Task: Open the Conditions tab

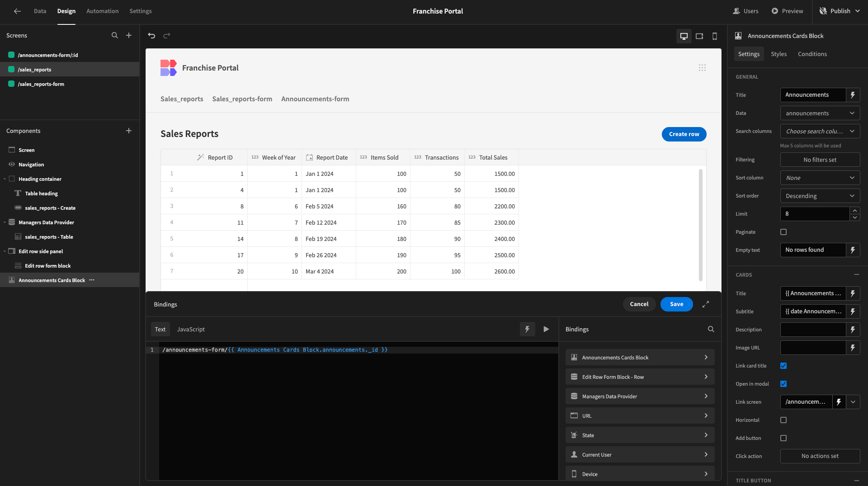Action: pos(812,54)
